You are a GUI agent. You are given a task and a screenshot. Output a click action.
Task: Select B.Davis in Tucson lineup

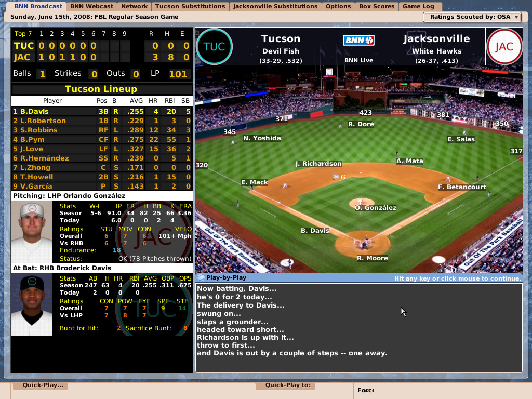tap(102, 111)
